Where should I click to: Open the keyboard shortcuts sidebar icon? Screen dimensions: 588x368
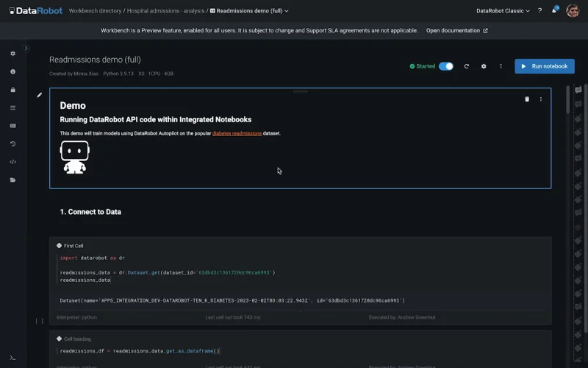(12, 126)
